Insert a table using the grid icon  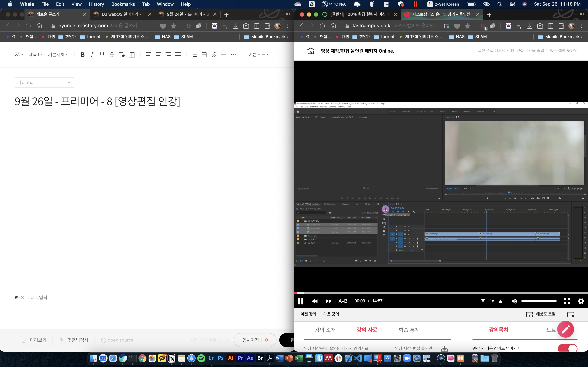click(204, 55)
